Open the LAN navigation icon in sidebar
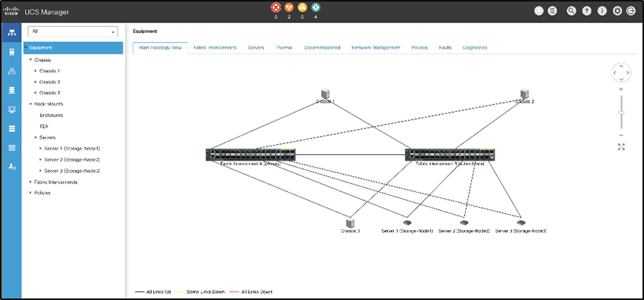This screenshot has width=644, height=300. click(12, 71)
